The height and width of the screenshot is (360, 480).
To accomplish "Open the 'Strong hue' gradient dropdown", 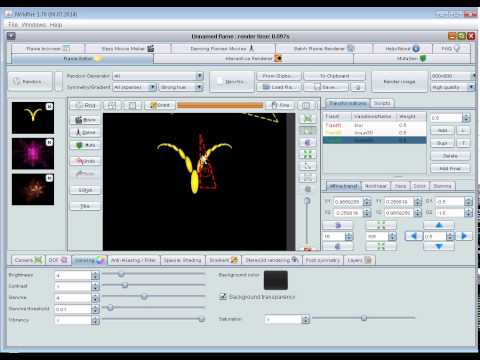I will pyautogui.click(x=181, y=87).
